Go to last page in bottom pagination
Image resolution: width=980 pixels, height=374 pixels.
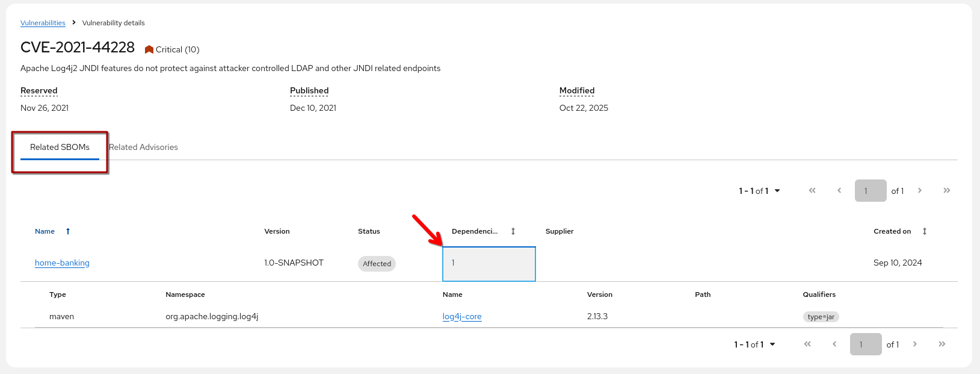pos(942,344)
